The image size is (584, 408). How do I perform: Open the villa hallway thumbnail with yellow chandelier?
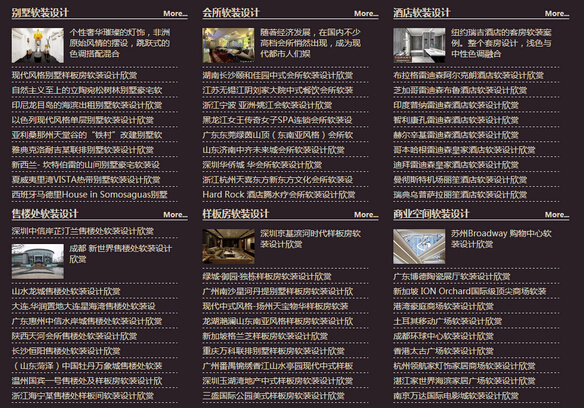(38, 45)
